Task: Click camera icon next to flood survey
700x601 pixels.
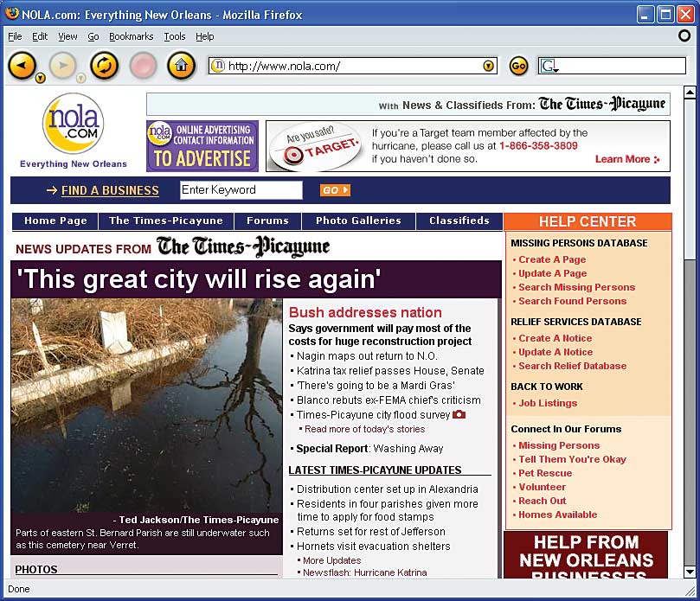Action: (459, 414)
